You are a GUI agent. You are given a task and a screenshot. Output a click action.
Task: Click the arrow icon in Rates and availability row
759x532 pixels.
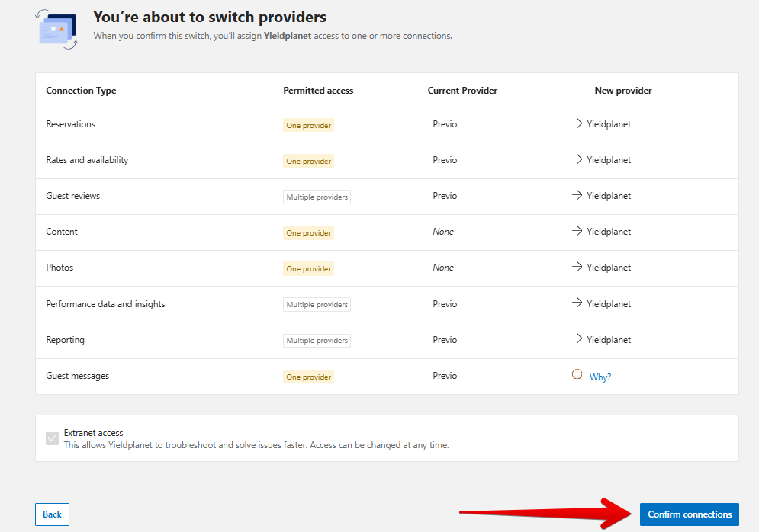(x=577, y=159)
